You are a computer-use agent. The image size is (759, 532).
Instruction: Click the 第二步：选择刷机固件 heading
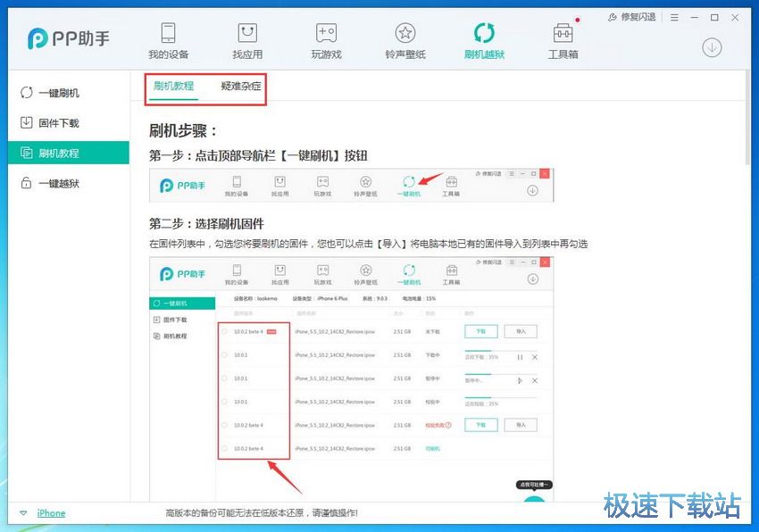206,224
